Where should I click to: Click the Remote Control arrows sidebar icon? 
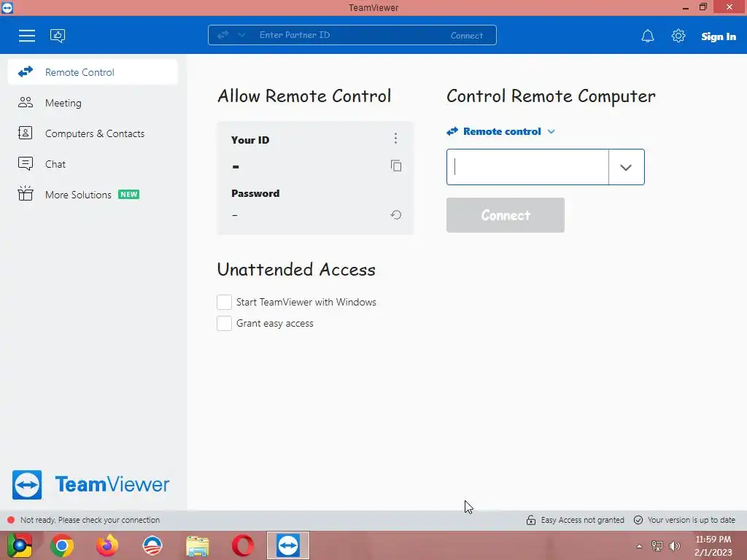[26, 72]
